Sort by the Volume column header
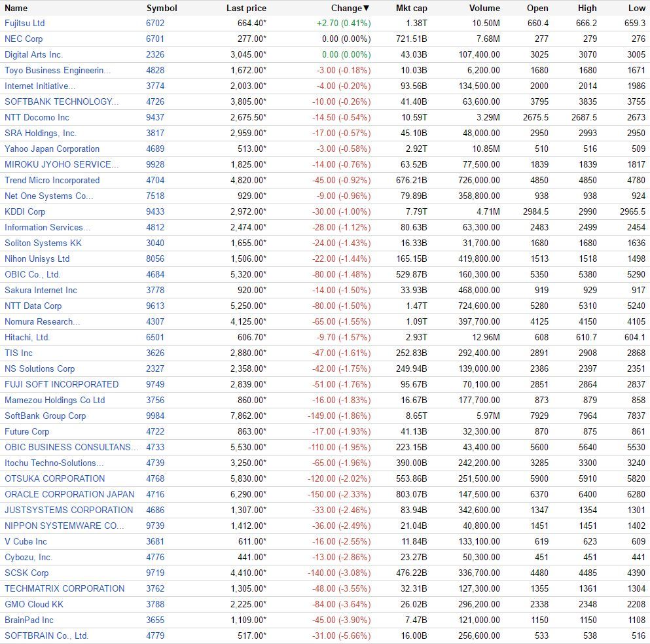 484,9
